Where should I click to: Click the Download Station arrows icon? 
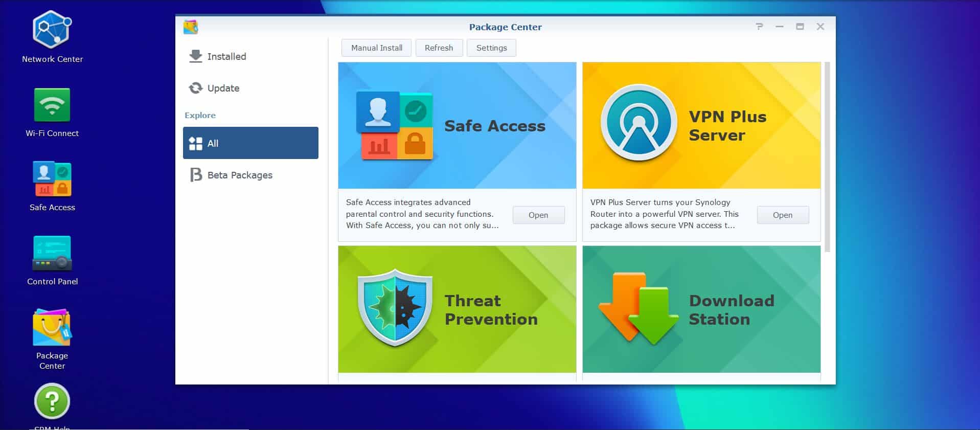[x=639, y=309]
